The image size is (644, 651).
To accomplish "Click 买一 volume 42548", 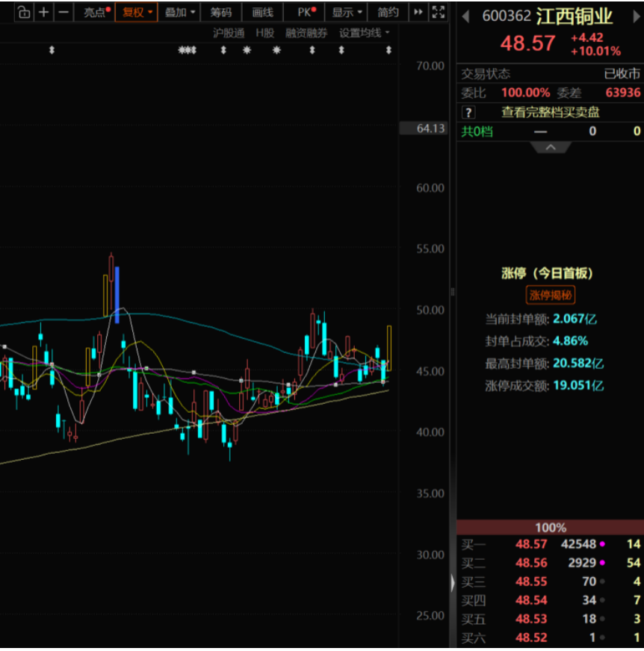I will (x=578, y=544).
